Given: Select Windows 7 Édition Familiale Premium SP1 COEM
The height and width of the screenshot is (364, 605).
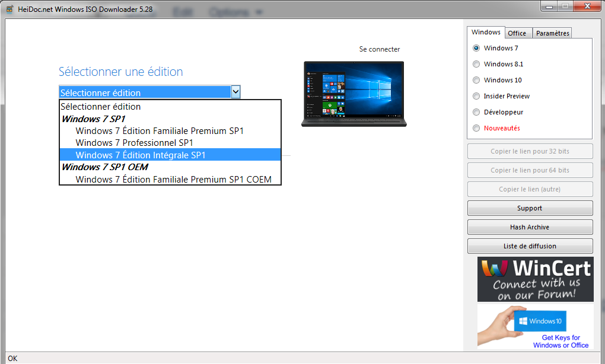Looking at the screenshot, I should (173, 179).
